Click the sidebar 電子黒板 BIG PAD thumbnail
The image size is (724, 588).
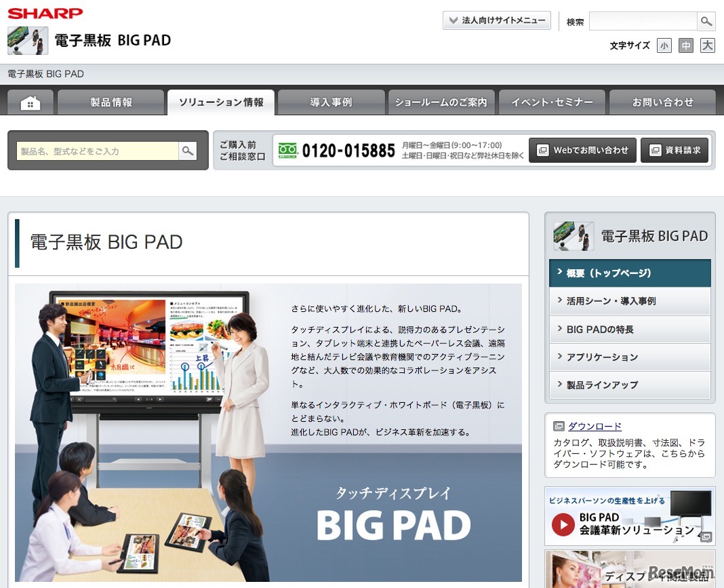pyautogui.click(x=574, y=236)
